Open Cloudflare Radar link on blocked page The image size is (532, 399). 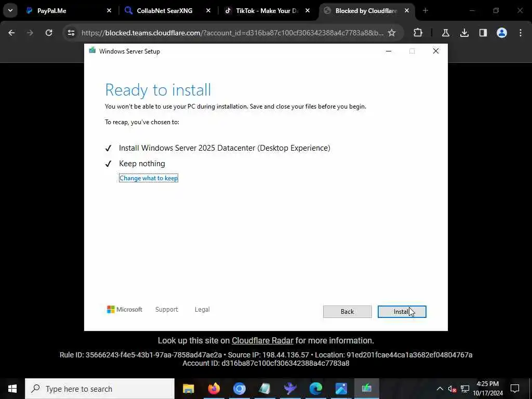pos(262,341)
